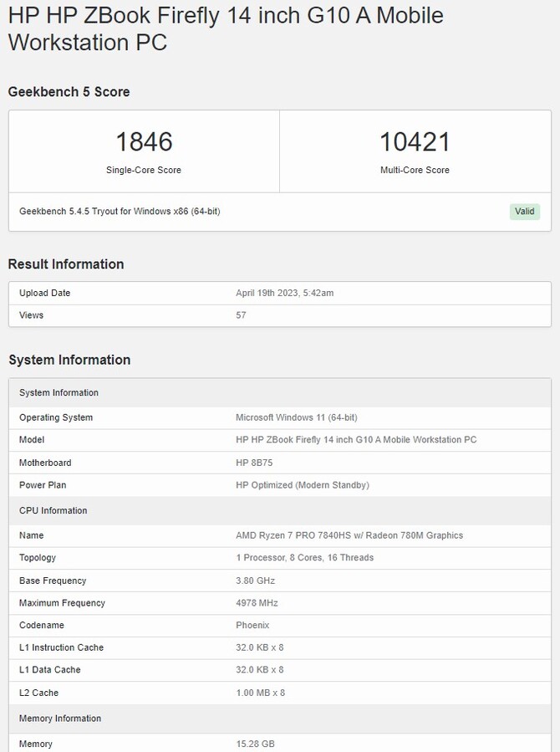
Task: Click the Multi-Core Score label
Action: click(415, 170)
